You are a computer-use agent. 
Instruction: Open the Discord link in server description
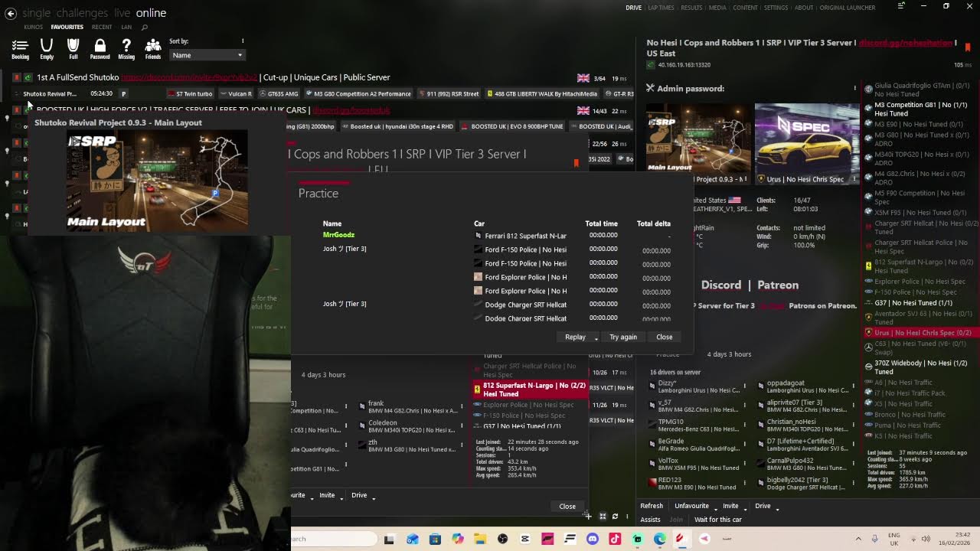click(721, 285)
